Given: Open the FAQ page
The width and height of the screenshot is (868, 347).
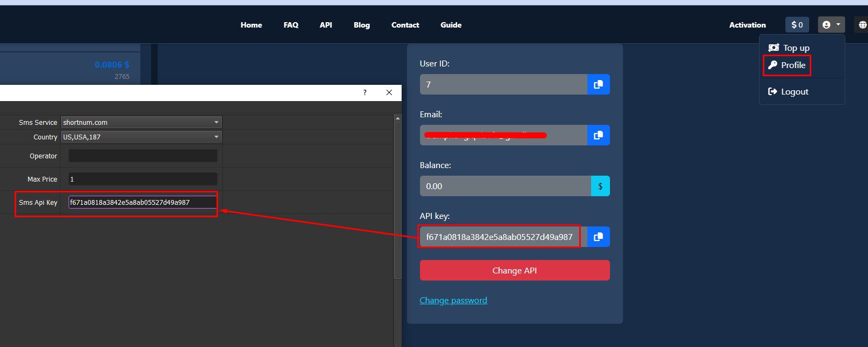Looking at the screenshot, I should 291,25.
